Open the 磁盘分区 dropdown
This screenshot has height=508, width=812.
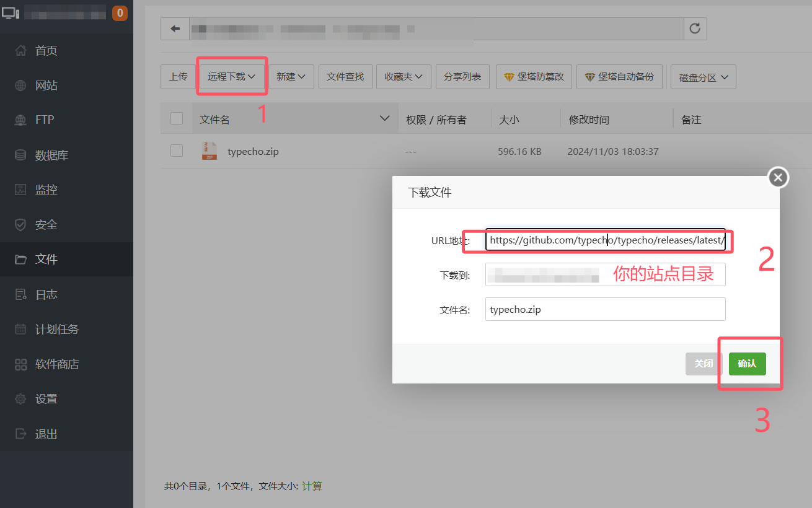[704, 77]
